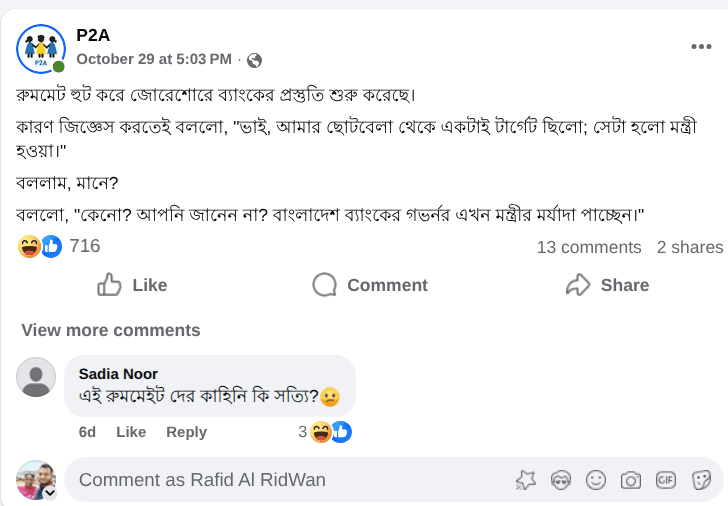The height and width of the screenshot is (506, 728).
Task: Like the P2A post
Action: [132, 285]
